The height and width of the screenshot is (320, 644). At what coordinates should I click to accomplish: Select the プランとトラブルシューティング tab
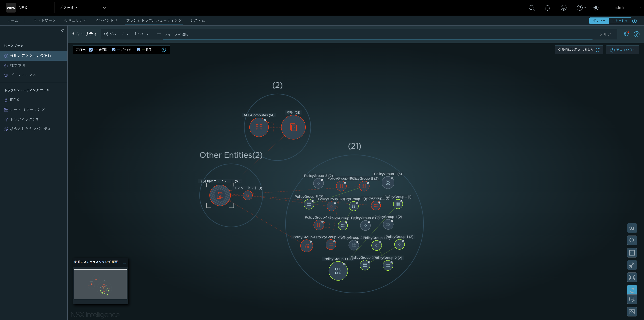click(x=154, y=20)
